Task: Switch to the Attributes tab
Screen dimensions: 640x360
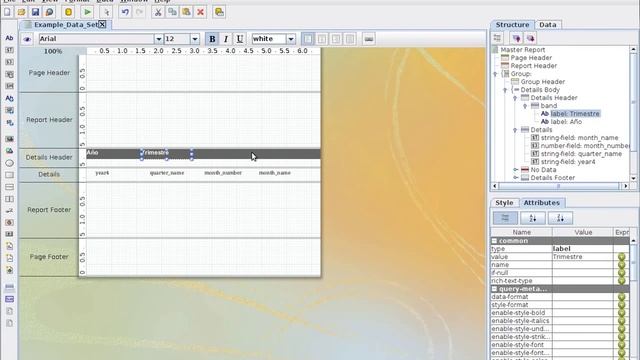Action: click(542, 203)
